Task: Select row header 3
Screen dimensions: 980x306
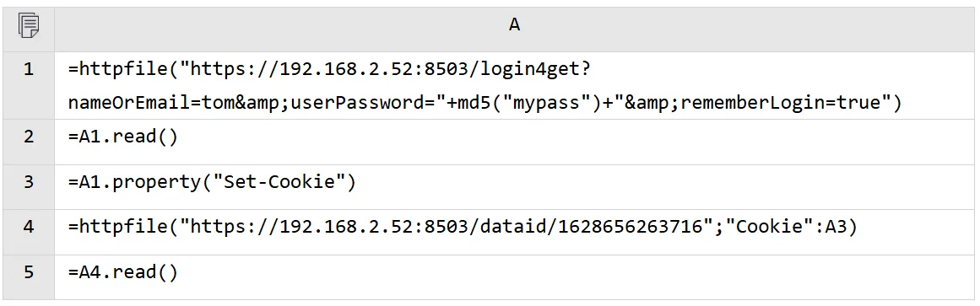Action: 29,187
